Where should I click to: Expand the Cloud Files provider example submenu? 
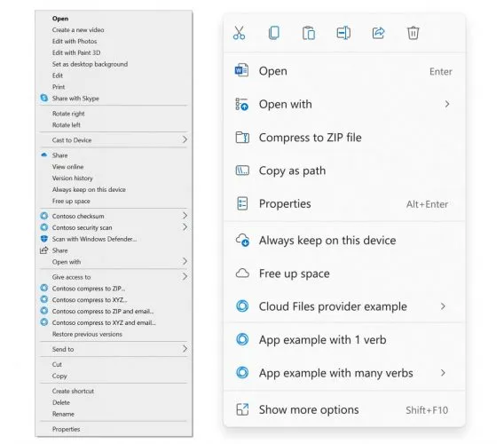[x=444, y=306]
